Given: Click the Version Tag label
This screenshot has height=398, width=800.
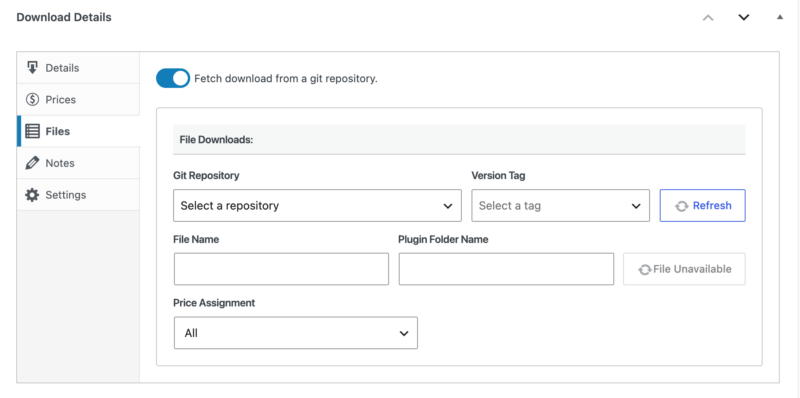Looking at the screenshot, I should coord(498,176).
